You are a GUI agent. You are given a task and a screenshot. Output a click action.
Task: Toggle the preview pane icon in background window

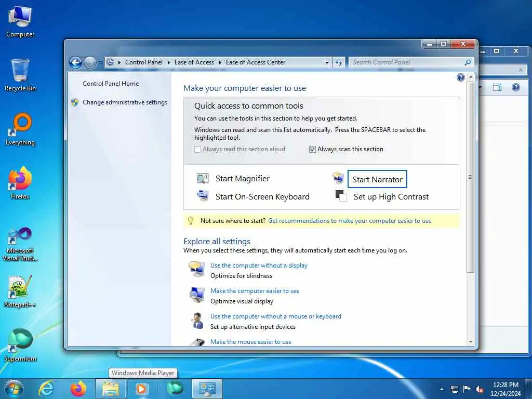pyautogui.click(x=497, y=87)
